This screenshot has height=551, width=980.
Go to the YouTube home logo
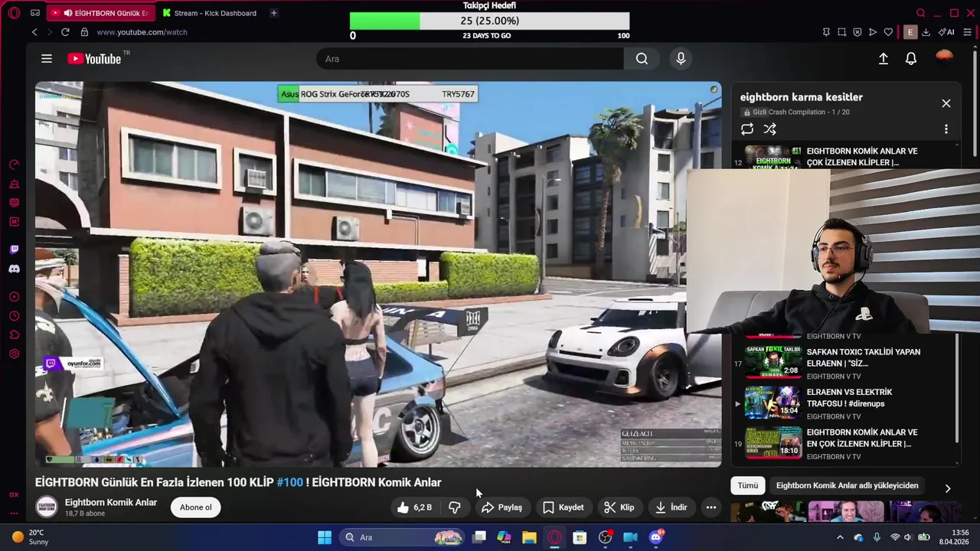(x=94, y=59)
